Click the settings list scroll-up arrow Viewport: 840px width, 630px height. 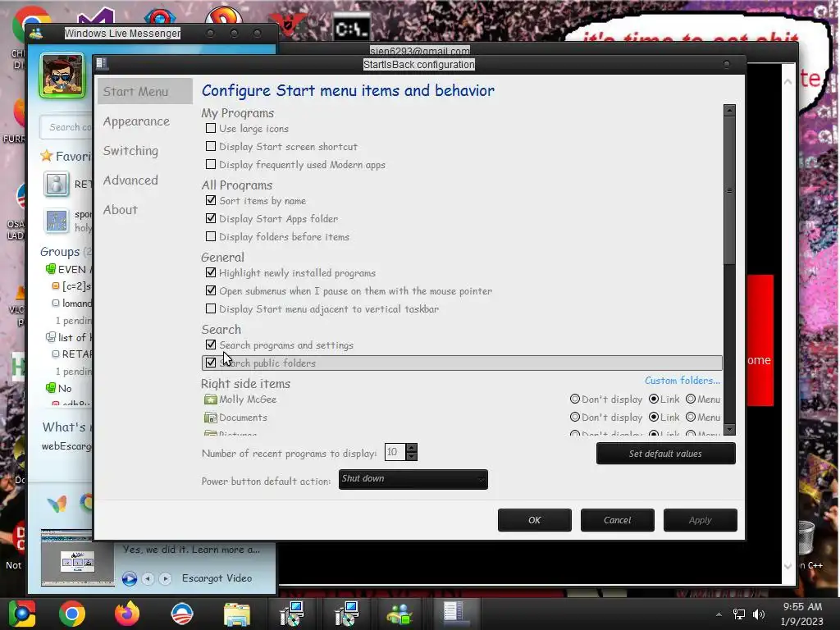729,111
